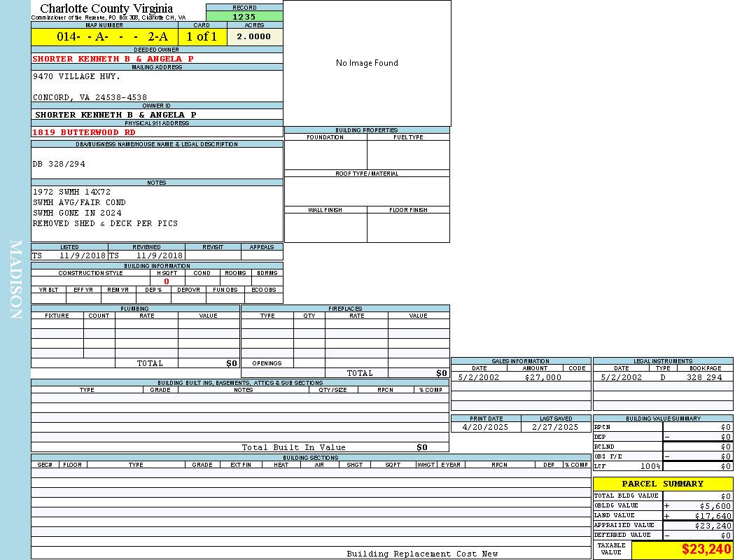Image resolution: width=735 pixels, height=560 pixels.
Task: Click deeded owner name SHORTER KENNETH B & ANGELA
Action: click(x=113, y=59)
